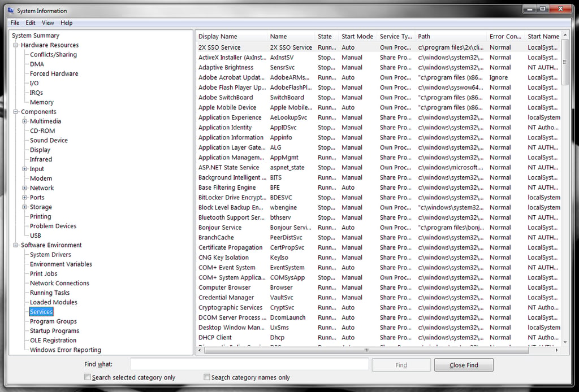Open the File menu
This screenshot has height=392, width=579.
pos(15,23)
